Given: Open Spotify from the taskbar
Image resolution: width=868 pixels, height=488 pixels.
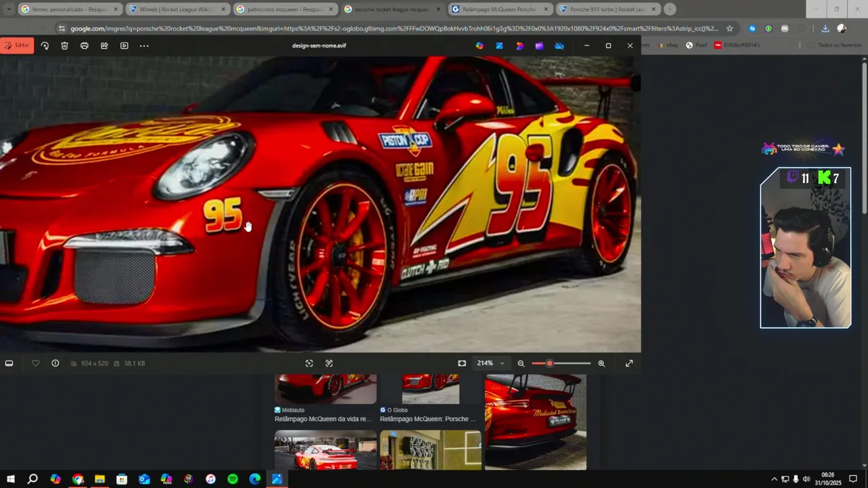Looking at the screenshot, I should tap(233, 479).
